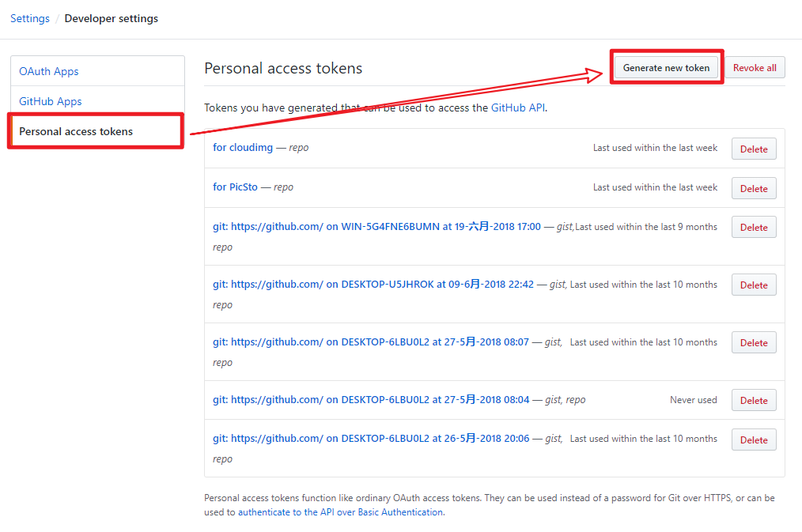Delete the DESKTOP-U5JHROK token
Viewport: 802px width, 532px height.
(754, 285)
